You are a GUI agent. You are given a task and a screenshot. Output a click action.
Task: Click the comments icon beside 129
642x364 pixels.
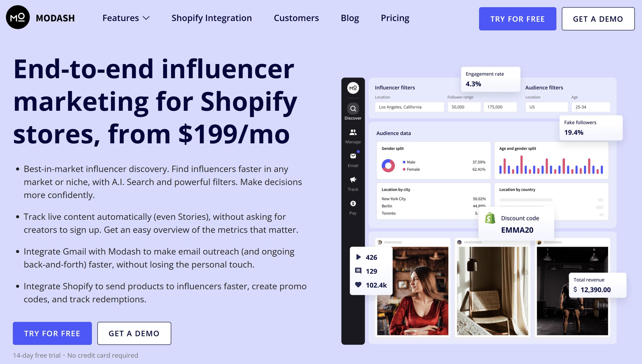coord(358,271)
